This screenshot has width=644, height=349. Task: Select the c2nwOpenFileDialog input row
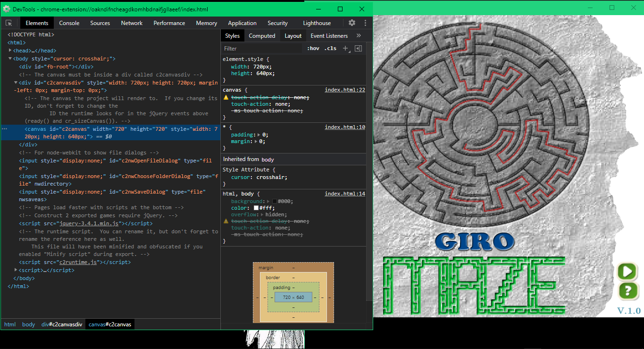coord(111,164)
